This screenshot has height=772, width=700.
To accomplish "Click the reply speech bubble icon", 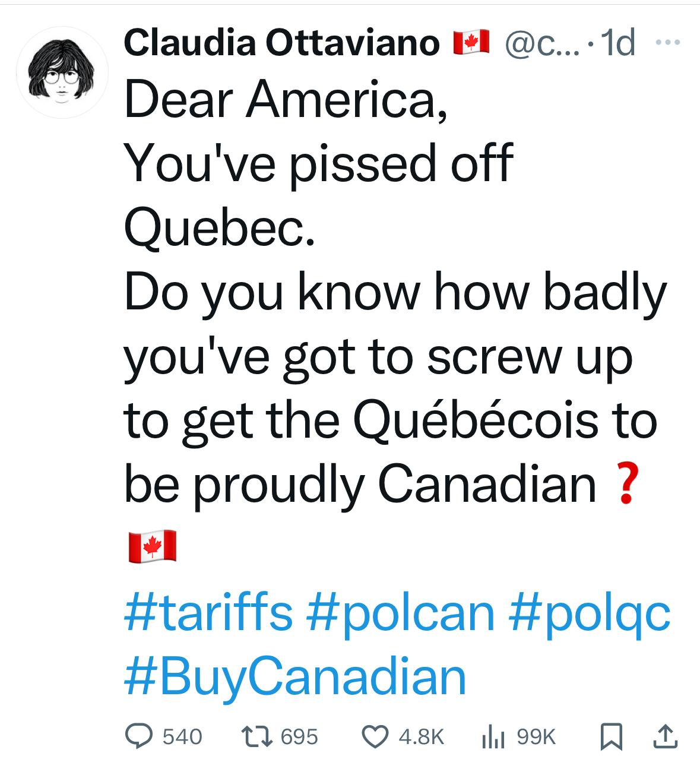I will pos(139,737).
